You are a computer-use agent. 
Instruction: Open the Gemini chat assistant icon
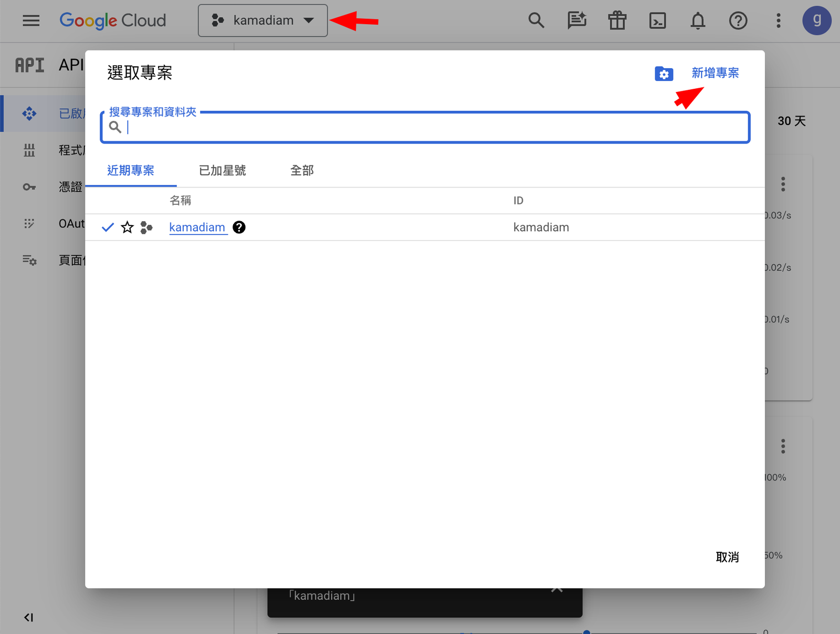click(x=576, y=20)
